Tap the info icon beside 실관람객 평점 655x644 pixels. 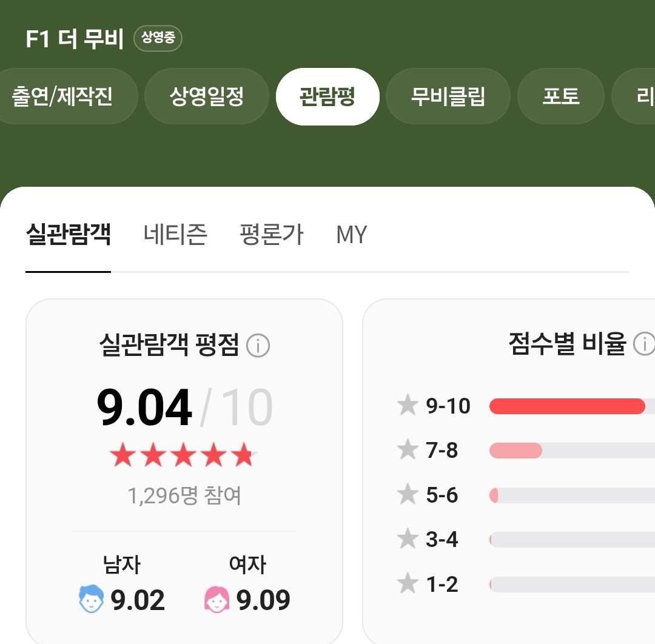258,346
